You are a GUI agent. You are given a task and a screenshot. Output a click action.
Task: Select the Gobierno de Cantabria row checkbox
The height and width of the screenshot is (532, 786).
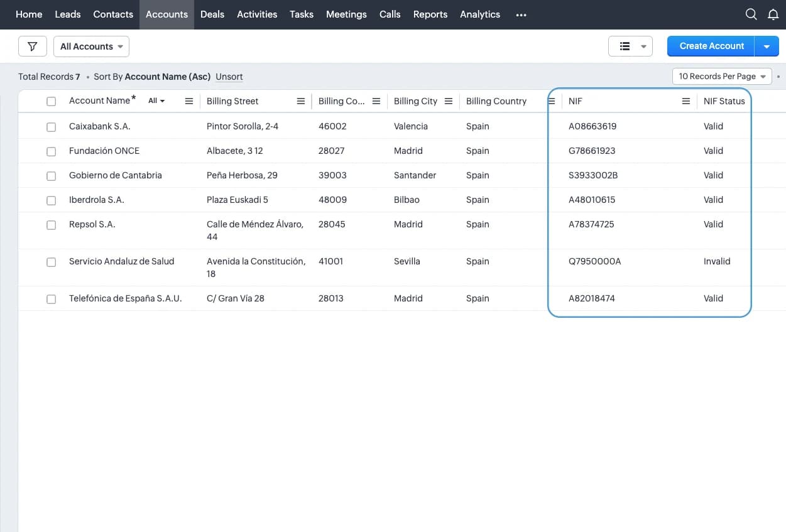coord(52,176)
